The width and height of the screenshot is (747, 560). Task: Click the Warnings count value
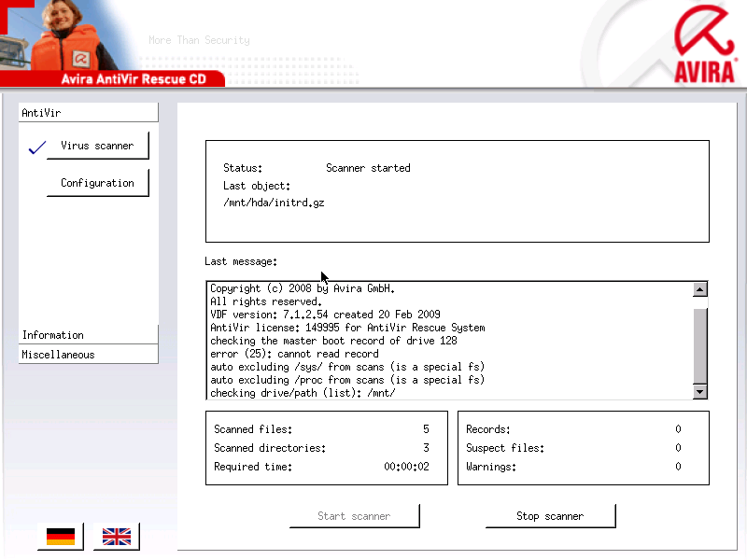[x=678, y=467]
